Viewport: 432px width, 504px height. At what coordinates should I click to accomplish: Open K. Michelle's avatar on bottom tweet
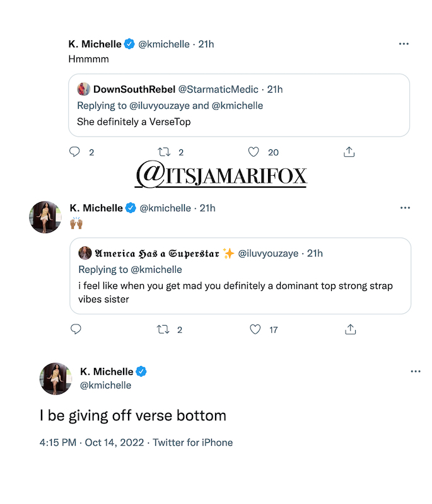tap(55, 379)
